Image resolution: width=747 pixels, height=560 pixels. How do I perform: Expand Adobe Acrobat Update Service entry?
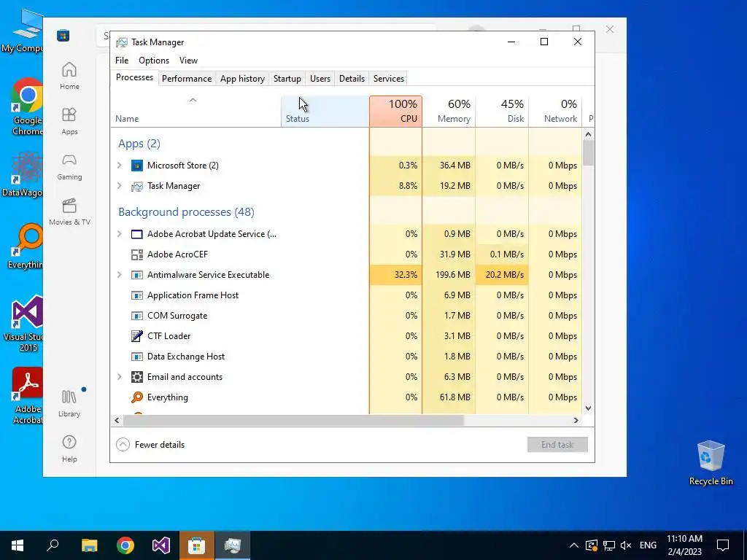[120, 234]
